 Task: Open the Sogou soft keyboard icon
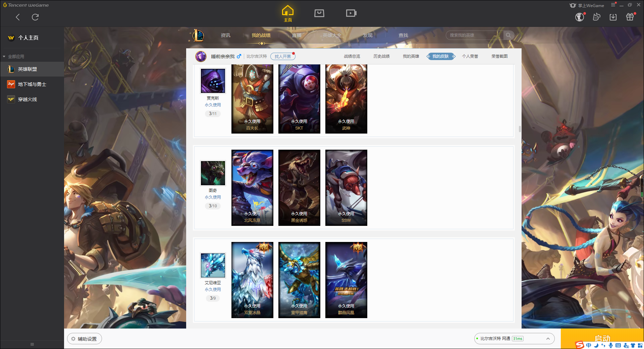618,345
